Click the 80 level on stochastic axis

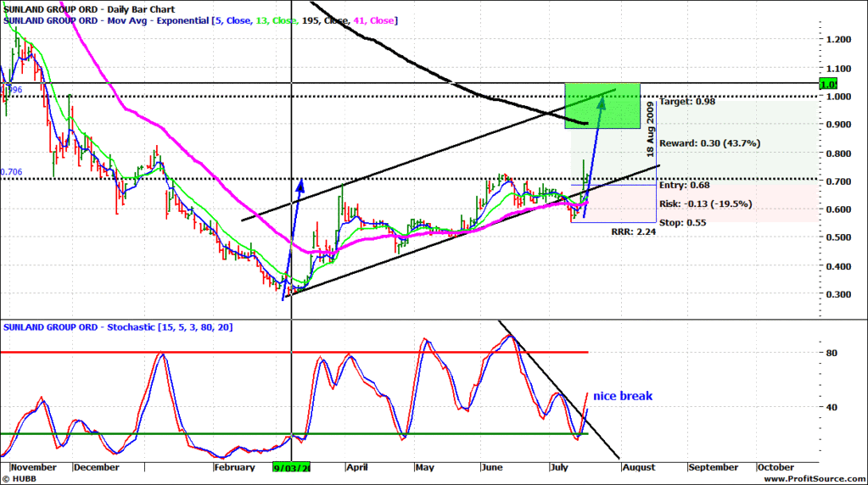coord(832,353)
